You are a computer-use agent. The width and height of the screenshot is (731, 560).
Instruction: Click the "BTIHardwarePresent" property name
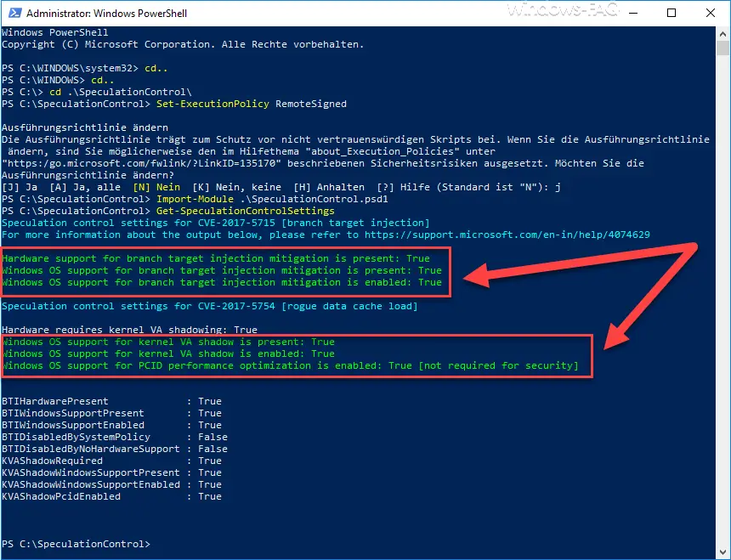click(55, 401)
